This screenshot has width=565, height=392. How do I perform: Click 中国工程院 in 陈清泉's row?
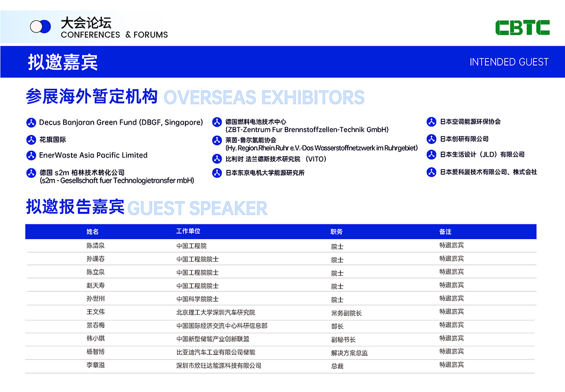[192, 246]
